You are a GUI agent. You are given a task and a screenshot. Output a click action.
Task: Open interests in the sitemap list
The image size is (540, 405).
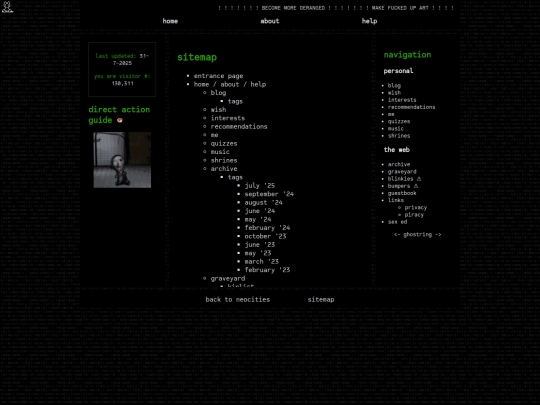click(228, 118)
